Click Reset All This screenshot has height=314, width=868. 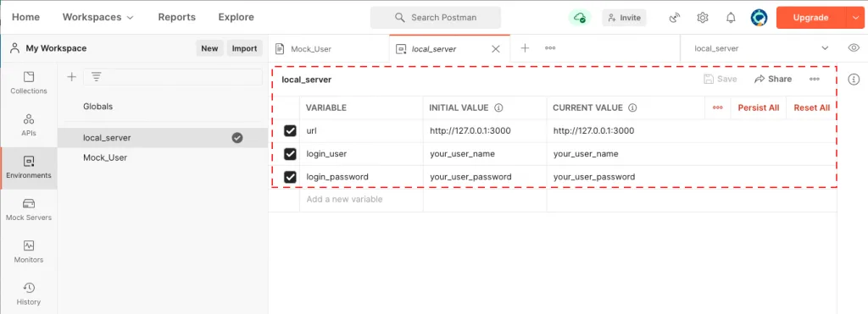pos(811,107)
